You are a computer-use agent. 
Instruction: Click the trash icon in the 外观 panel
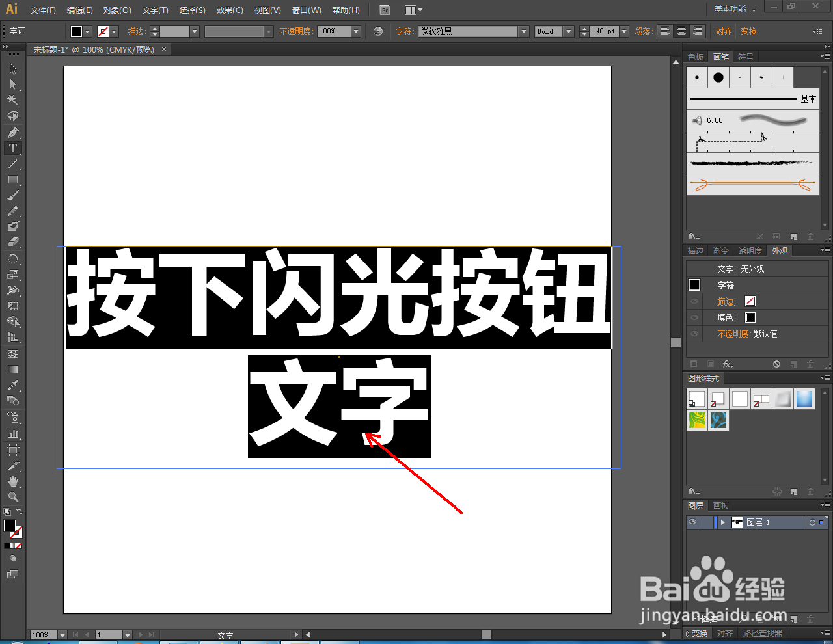(810, 364)
